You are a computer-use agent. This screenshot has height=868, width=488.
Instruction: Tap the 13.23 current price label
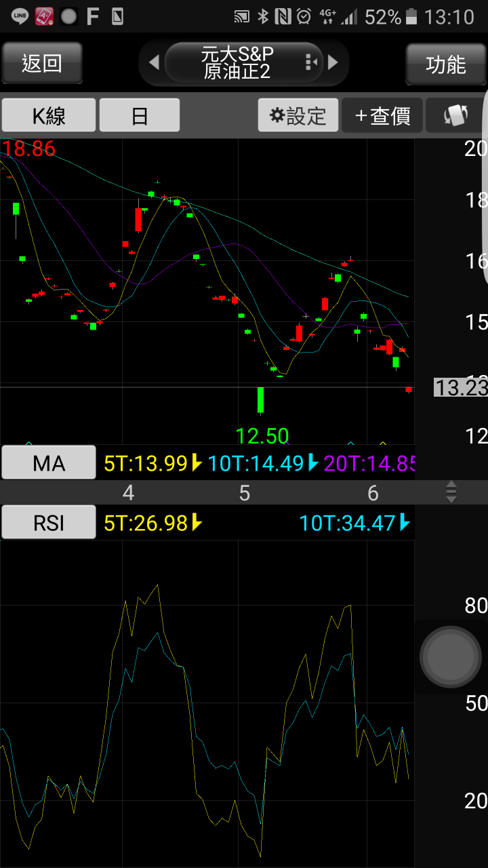pos(460,388)
